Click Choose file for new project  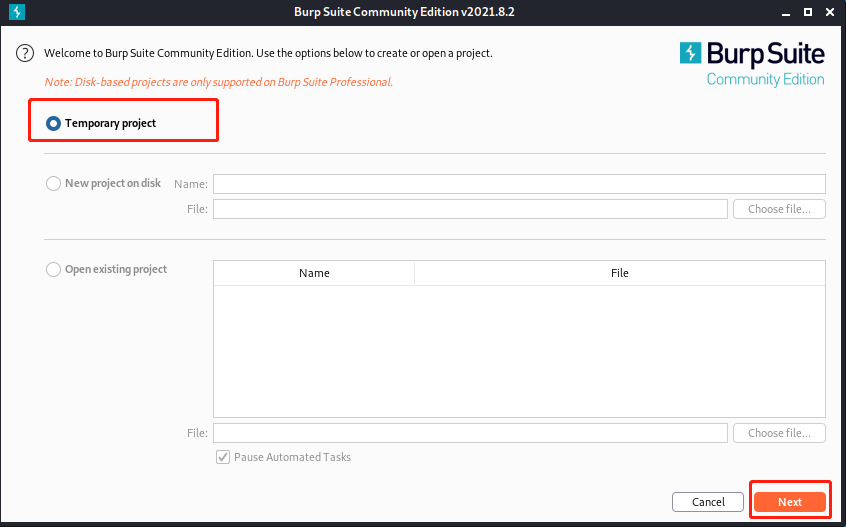[779, 209]
